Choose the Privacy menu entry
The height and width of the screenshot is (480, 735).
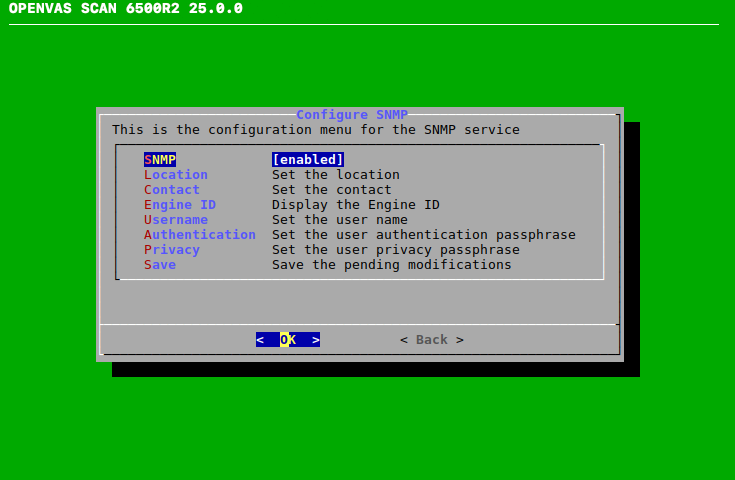click(x=172, y=250)
